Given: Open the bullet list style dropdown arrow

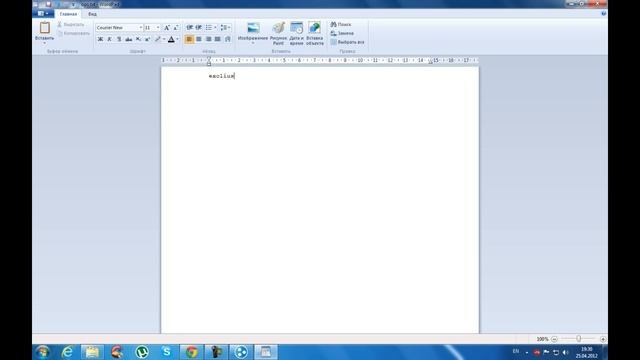Looking at the screenshot, I should coord(215,27).
